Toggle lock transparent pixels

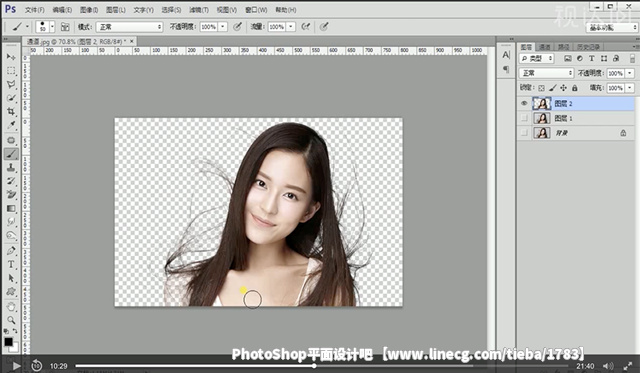click(541, 88)
